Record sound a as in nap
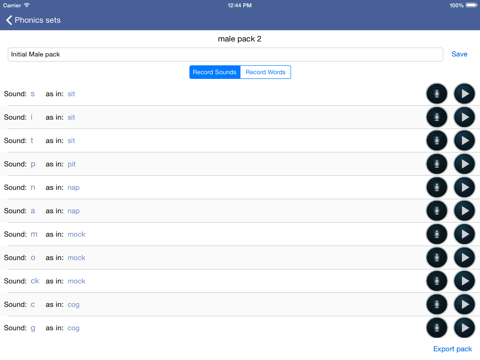The image size is (480, 360). click(x=437, y=211)
